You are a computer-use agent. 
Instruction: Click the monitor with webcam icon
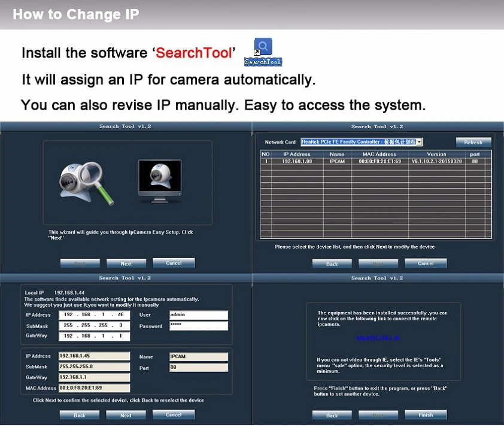pyautogui.click(x=160, y=181)
